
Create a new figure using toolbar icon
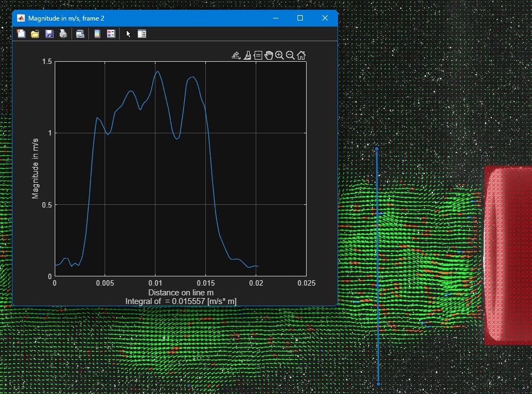[x=21, y=34]
